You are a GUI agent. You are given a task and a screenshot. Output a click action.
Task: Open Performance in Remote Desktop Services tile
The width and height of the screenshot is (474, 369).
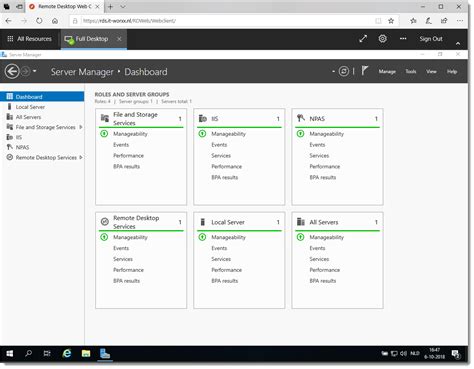click(x=128, y=270)
